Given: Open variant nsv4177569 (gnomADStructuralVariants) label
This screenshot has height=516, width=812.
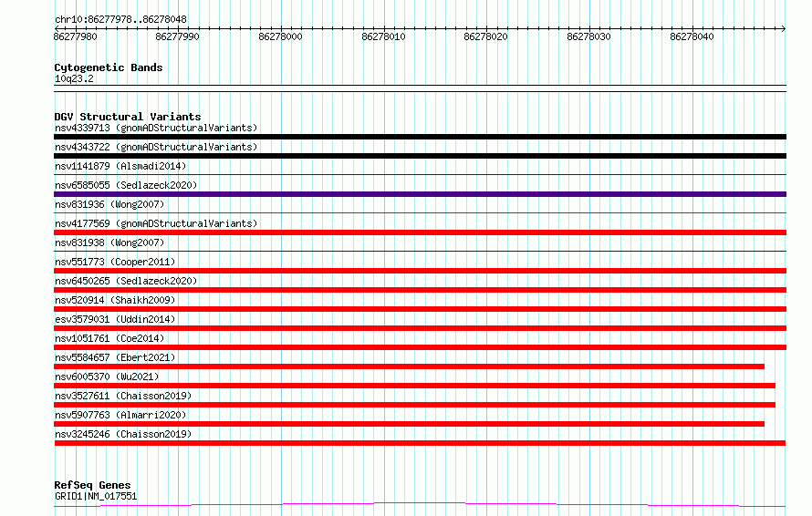Looking at the screenshot, I should click(156, 223).
